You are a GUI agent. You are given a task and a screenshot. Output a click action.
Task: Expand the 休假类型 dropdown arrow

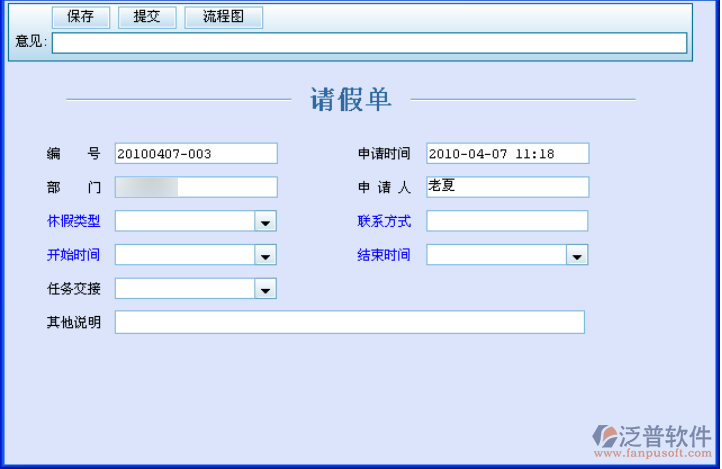coord(265,222)
